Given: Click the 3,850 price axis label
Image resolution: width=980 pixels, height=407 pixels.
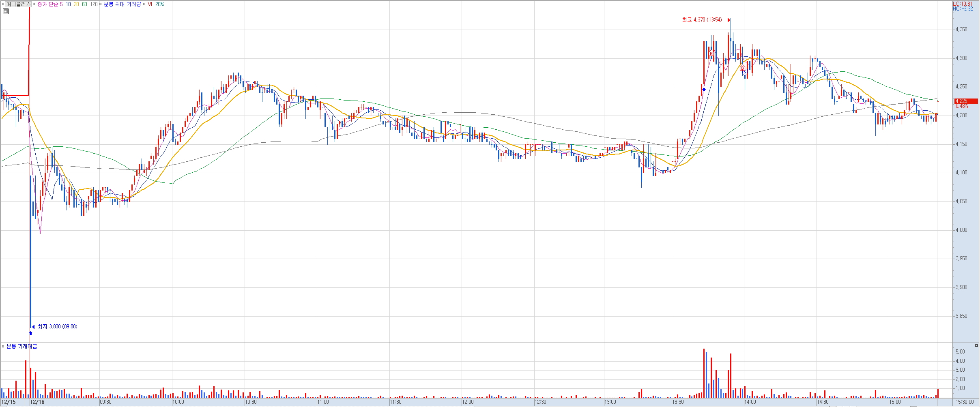Looking at the screenshot, I should click(961, 316).
